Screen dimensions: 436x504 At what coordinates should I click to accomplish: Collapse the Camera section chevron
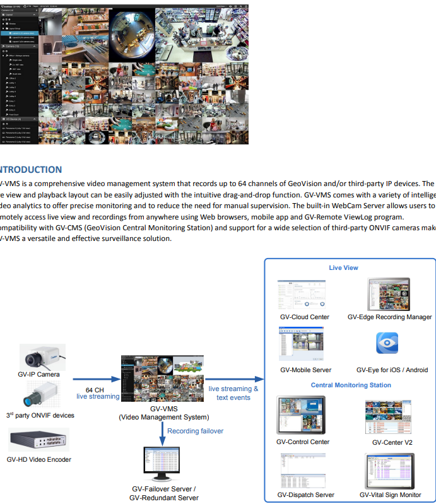(34, 46)
